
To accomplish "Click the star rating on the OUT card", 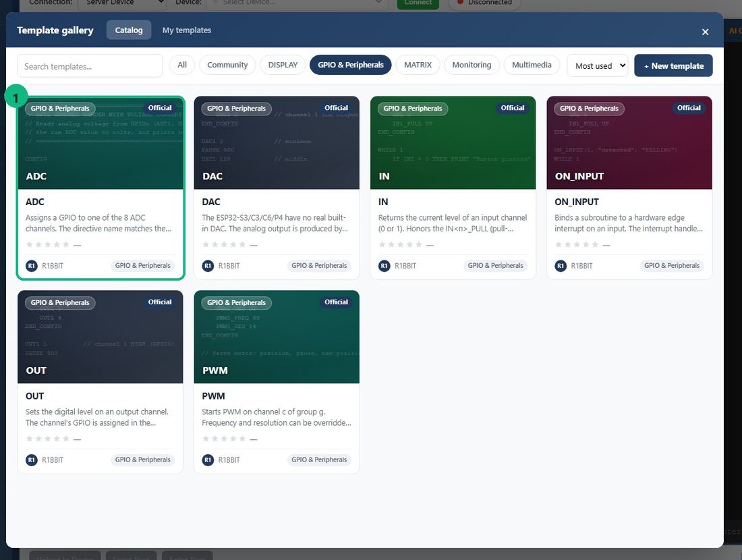I will [x=48, y=439].
